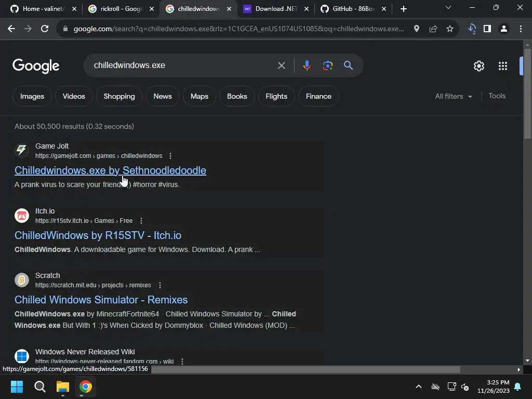
Task: Switch to the Home valinet GitHub tab
Action: (x=43, y=9)
